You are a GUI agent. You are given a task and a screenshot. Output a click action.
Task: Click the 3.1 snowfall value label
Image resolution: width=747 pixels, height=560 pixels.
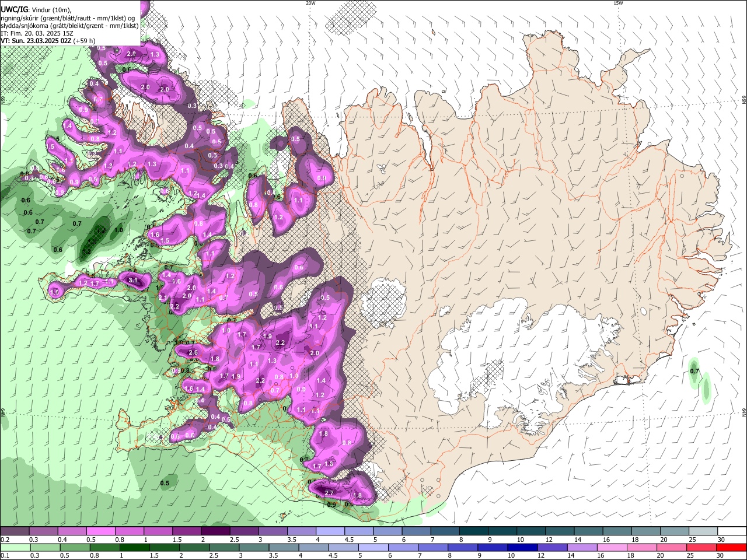tap(133, 281)
